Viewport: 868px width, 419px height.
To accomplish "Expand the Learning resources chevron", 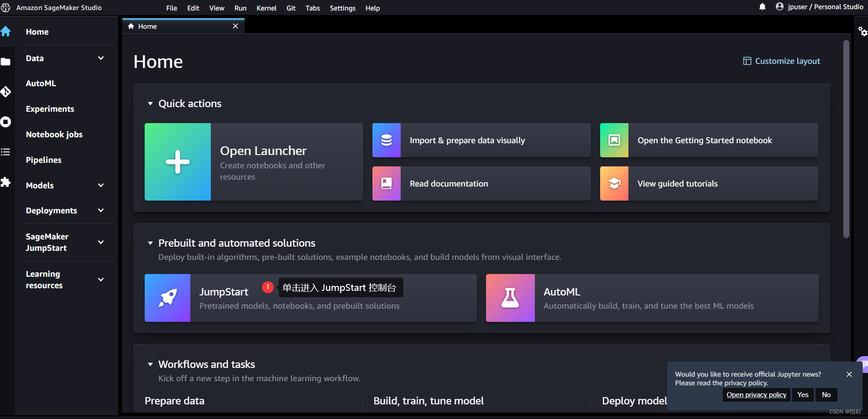I will click(101, 279).
